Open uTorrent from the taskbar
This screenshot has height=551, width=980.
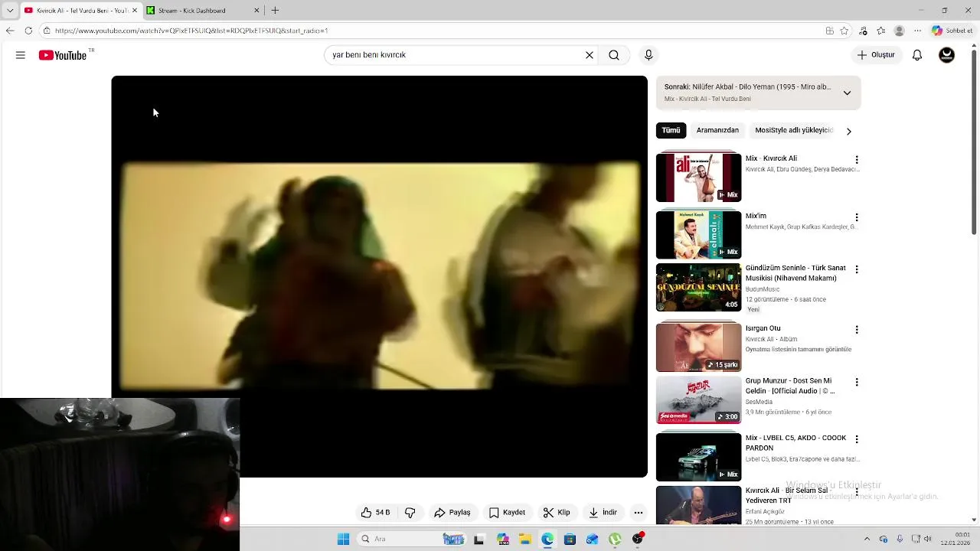(x=615, y=540)
